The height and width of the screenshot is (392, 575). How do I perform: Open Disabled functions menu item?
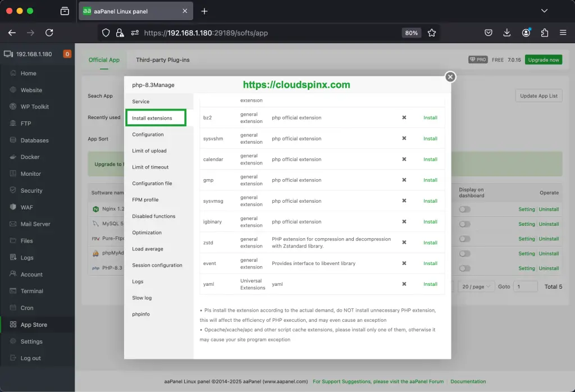pos(154,216)
